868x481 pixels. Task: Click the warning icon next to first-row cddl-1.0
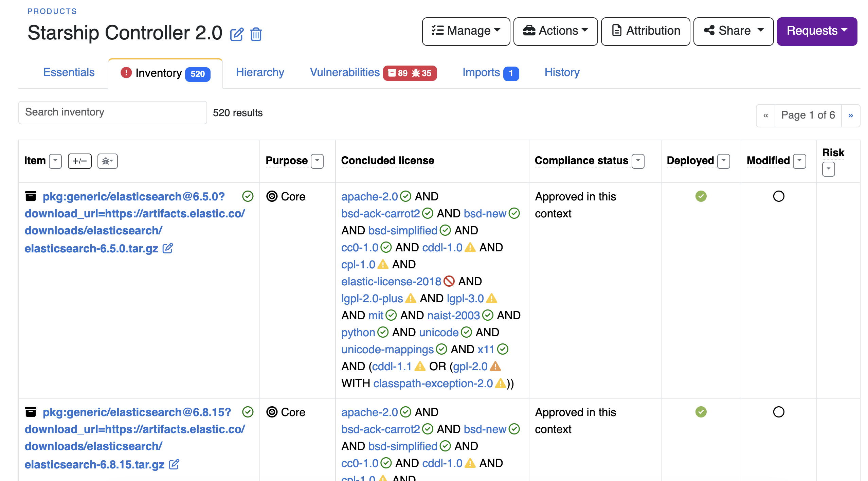point(470,247)
